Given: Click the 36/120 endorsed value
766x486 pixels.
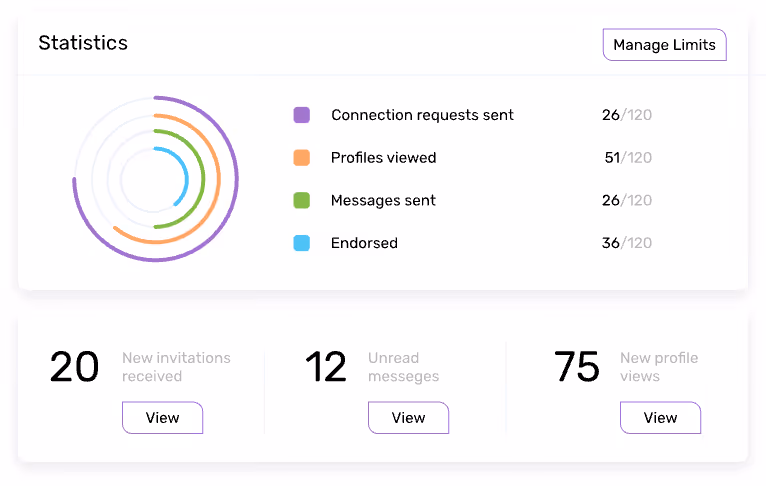Looking at the screenshot, I should [x=627, y=243].
